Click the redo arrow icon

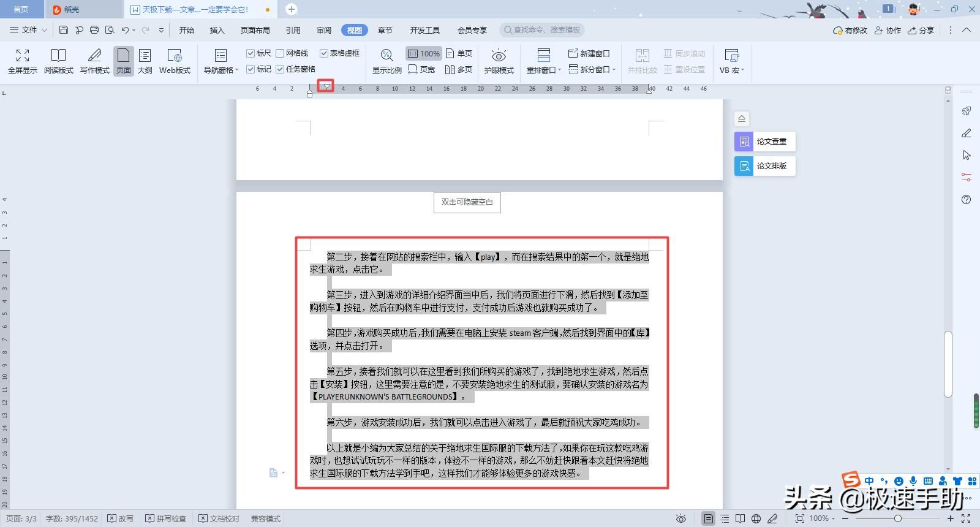pos(146,29)
